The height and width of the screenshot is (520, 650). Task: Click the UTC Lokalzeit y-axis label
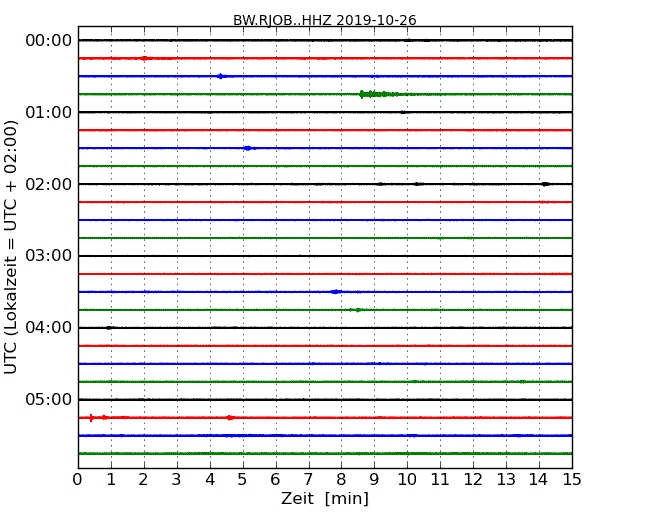(x=11, y=247)
